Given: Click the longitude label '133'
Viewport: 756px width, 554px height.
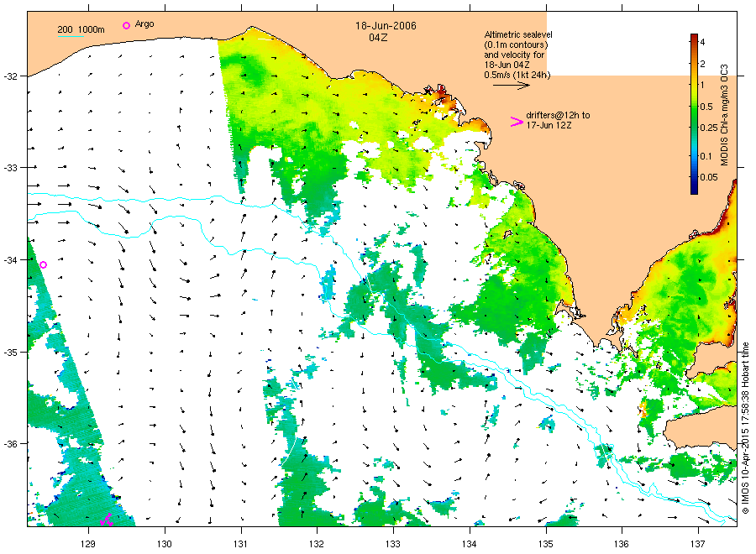Looking at the screenshot, I should point(393,544).
